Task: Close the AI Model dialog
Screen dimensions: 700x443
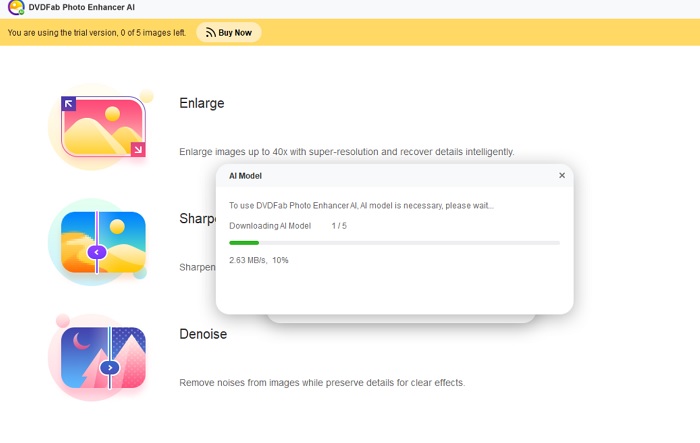Action: [x=562, y=176]
